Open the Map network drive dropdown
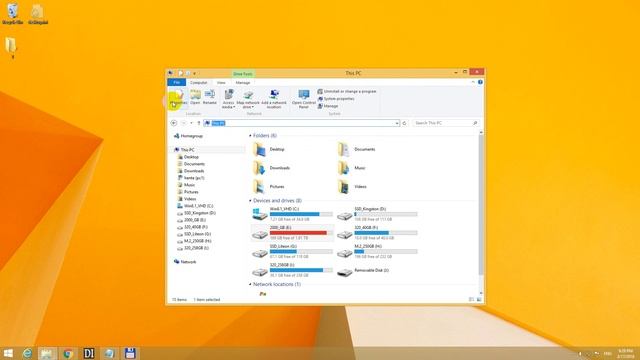The height and width of the screenshot is (360, 640). click(x=248, y=99)
